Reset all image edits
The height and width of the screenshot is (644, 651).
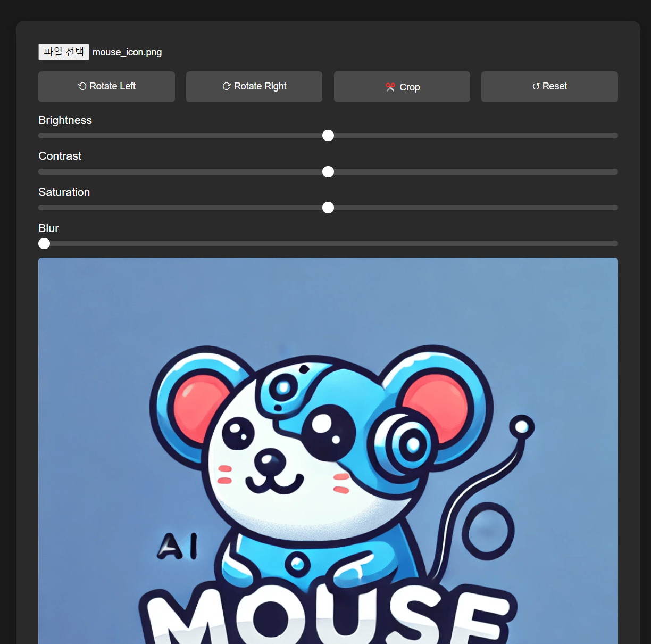549,87
